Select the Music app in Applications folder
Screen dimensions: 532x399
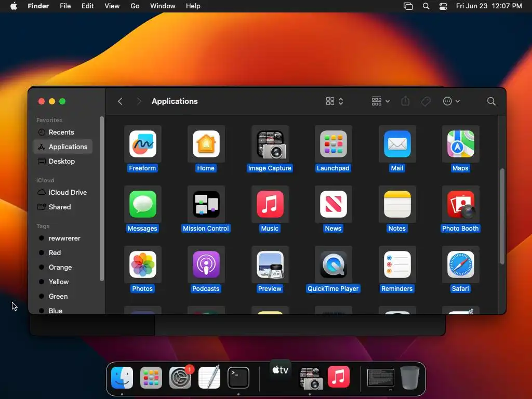click(x=270, y=204)
